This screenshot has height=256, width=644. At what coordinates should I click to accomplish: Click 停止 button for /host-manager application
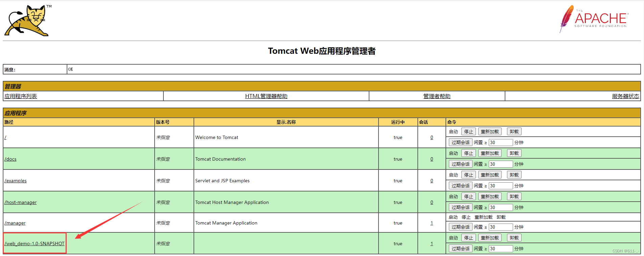pyautogui.click(x=468, y=196)
